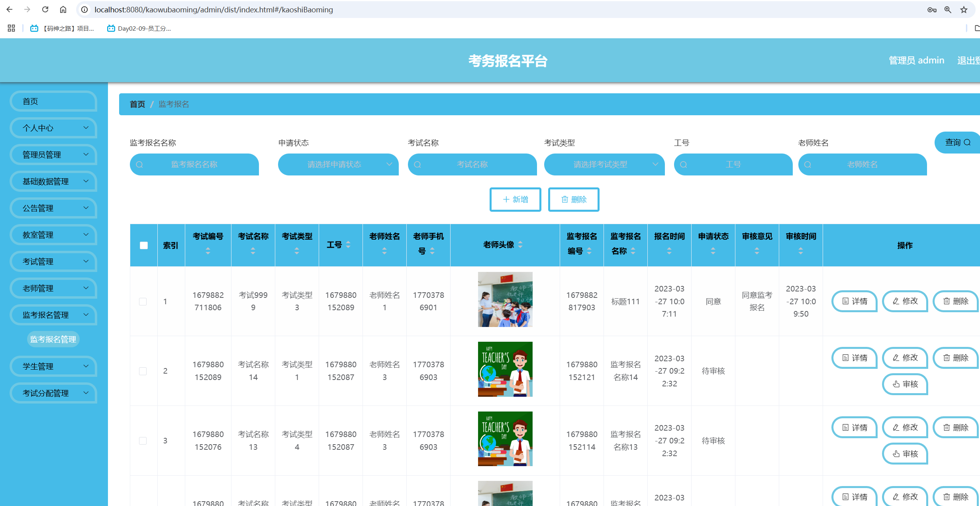Select 监考报名管理 submenu item
980x506 pixels.
tap(53, 339)
